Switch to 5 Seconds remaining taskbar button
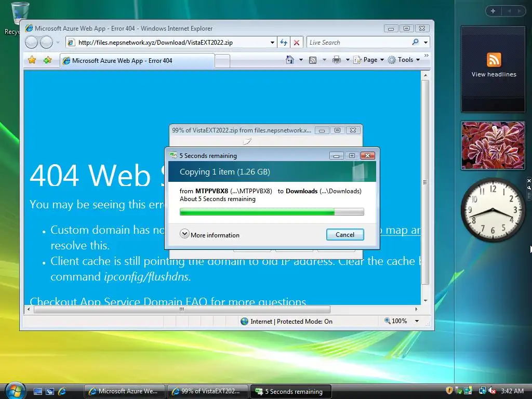532x399 pixels. [290, 391]
